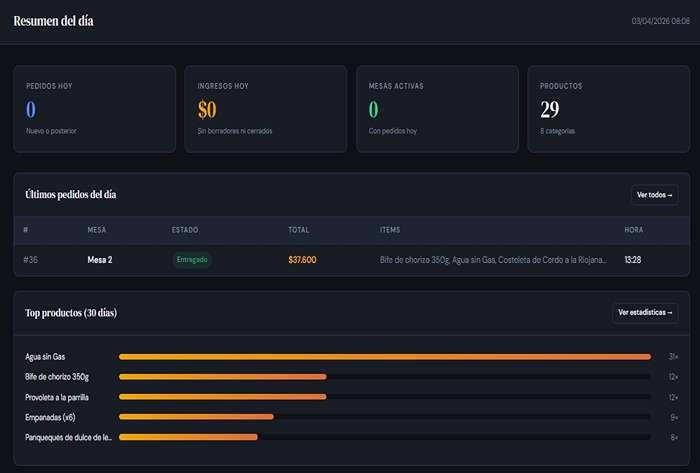Click the "Provoleta a la parrilla" bar
700x473 pixels.
pos(223,397)
